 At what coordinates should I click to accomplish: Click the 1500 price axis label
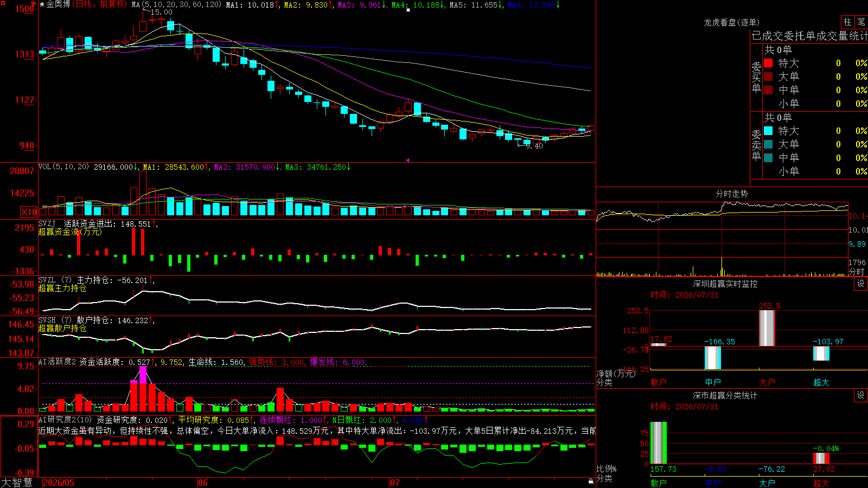pos(25,9)
